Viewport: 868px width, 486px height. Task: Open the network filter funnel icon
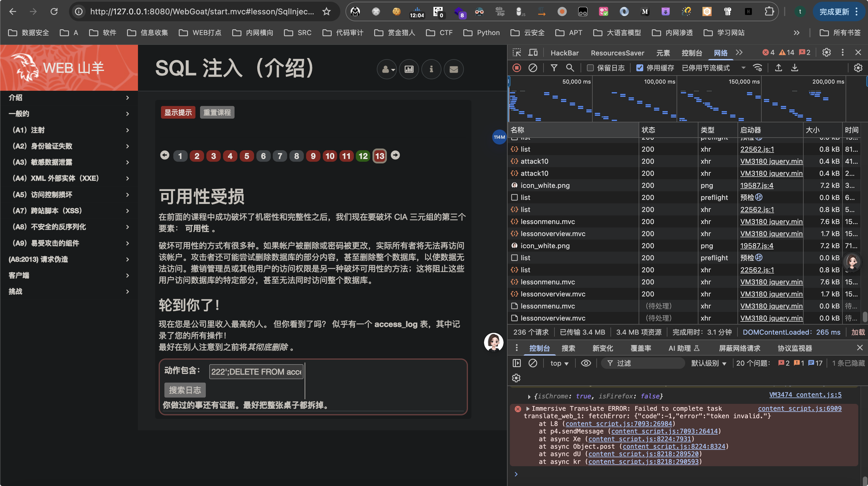(x=554, y=68)
